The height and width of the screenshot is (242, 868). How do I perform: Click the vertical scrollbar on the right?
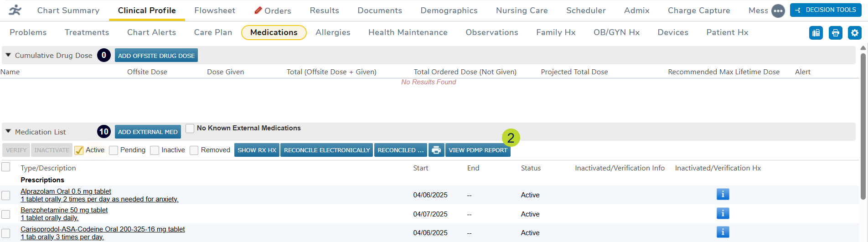tap(863, 128)
